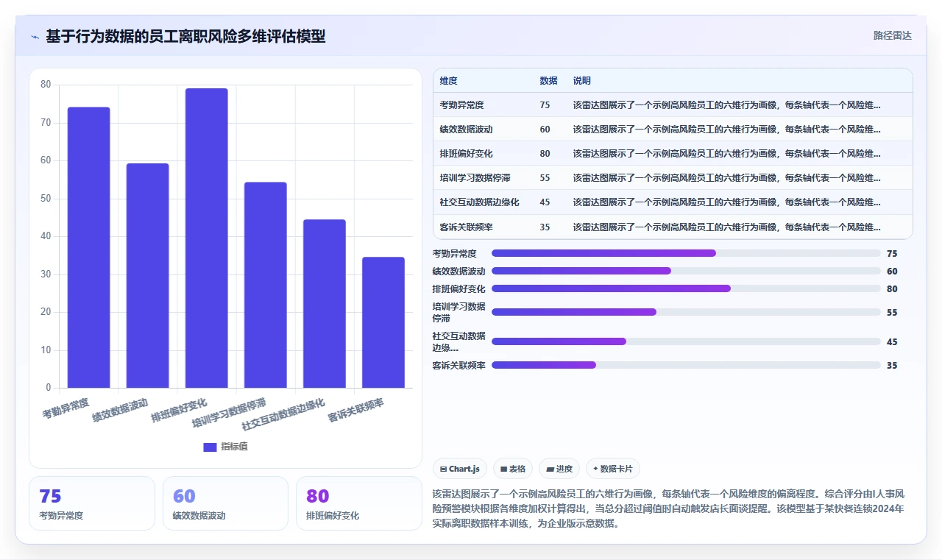This screenshot has width=942, height=560.
Task: Open the 75 考勤异常度 data card
Action: pyautogui.click(x=92, y=503)
